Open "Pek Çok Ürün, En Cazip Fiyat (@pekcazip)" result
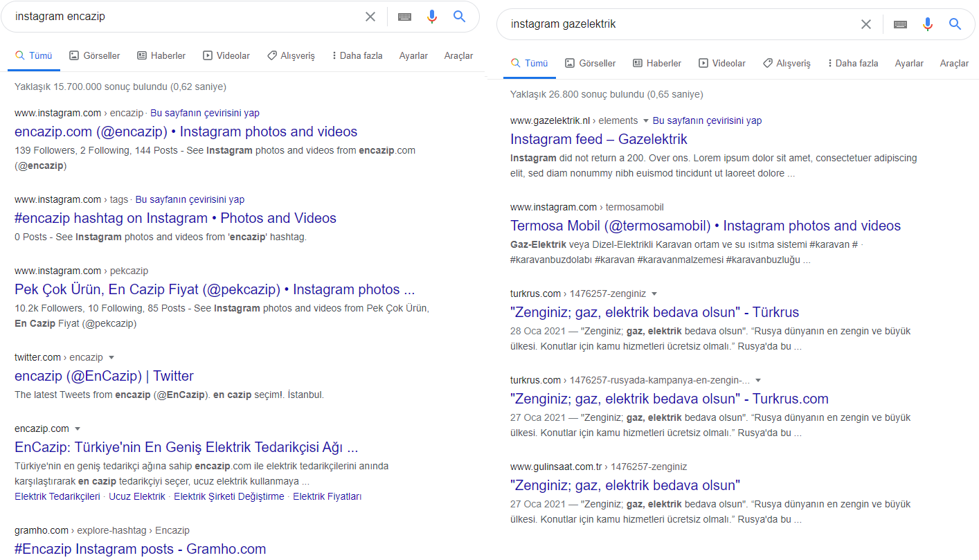Screen dimensions: 979x560 tap(215, 289)
